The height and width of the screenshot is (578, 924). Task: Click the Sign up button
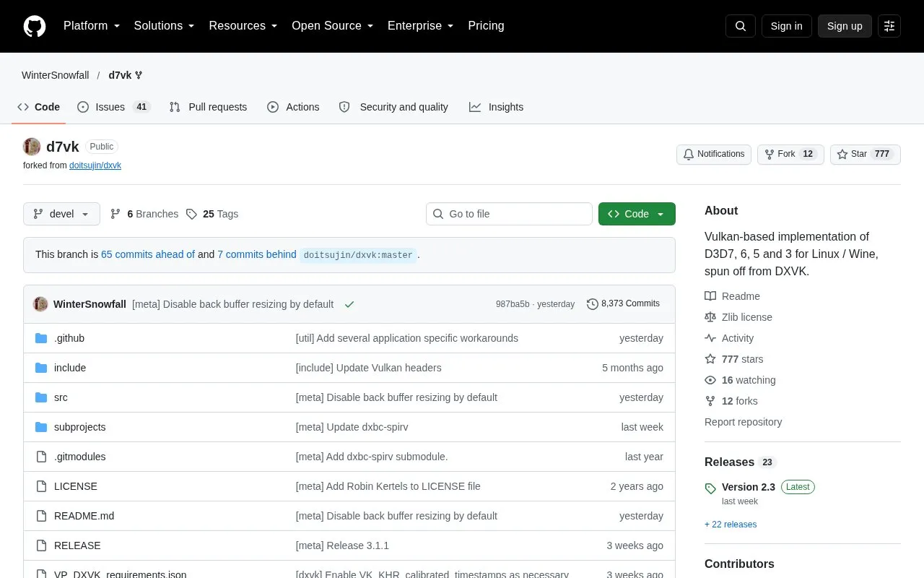tap(845, 26)
